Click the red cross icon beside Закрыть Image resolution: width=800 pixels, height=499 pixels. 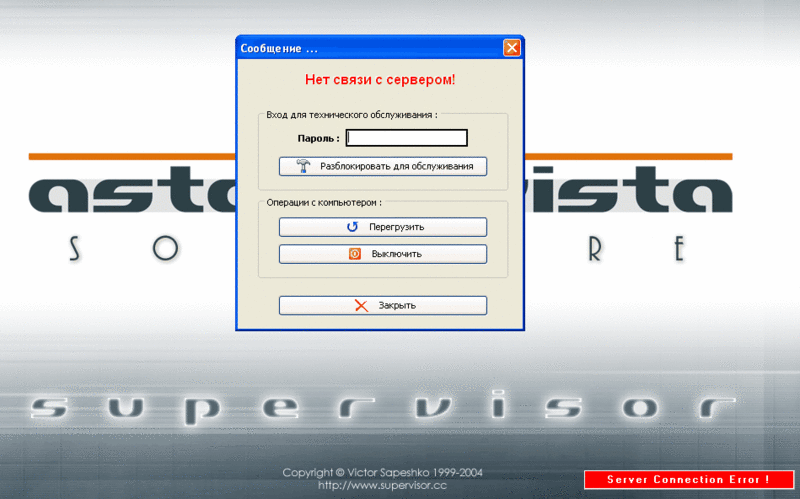point(361,305)
